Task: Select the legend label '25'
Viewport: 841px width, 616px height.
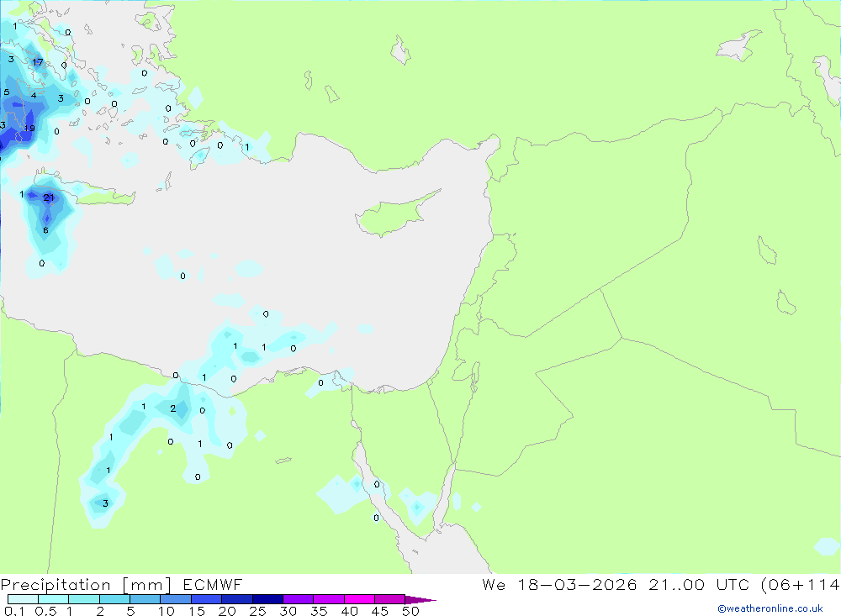Action: [258, 611]
